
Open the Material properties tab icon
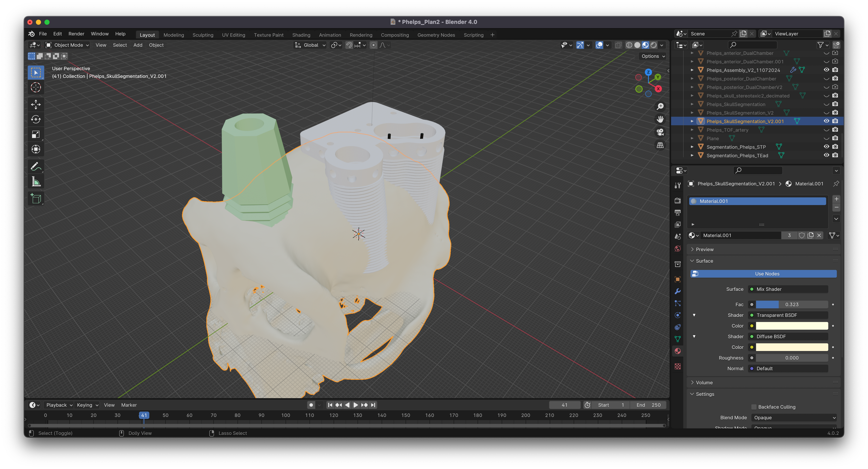tap(678, 351)
